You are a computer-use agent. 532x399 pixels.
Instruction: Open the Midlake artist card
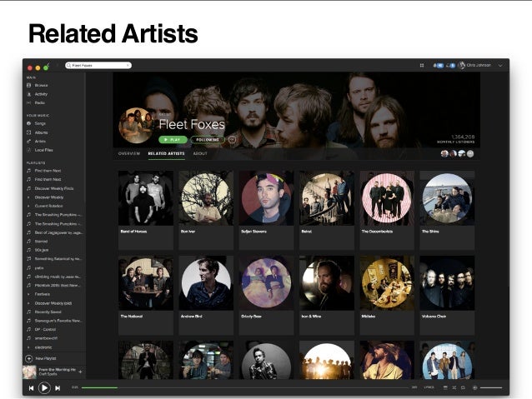387,295
